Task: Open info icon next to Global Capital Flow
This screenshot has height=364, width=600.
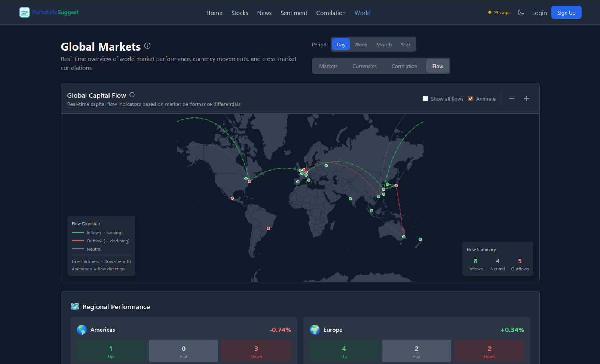Action: click(132, 95)
